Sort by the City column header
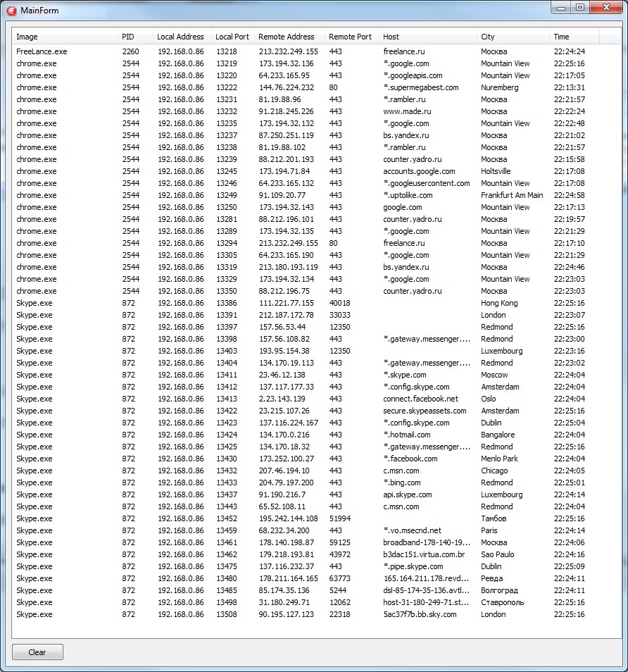 [513, 37]
